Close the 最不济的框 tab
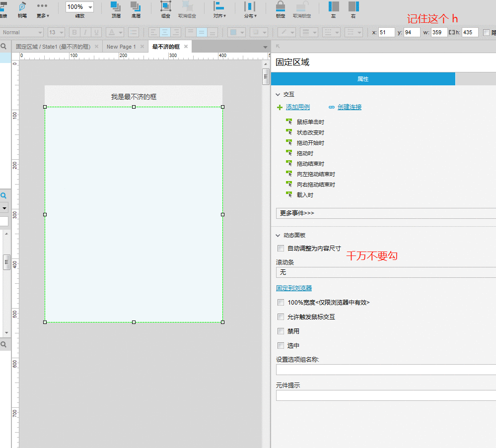The image size is (496, 448). (186, 47)
